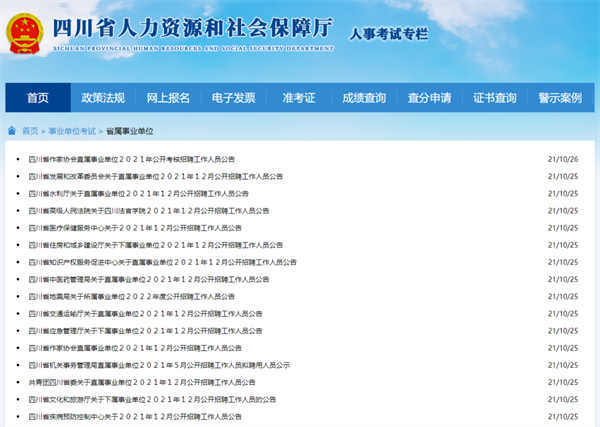Click the site title 四川省人力资源和社会保障厅
This screenshot has height=427, width=600.
coord(192,28)
